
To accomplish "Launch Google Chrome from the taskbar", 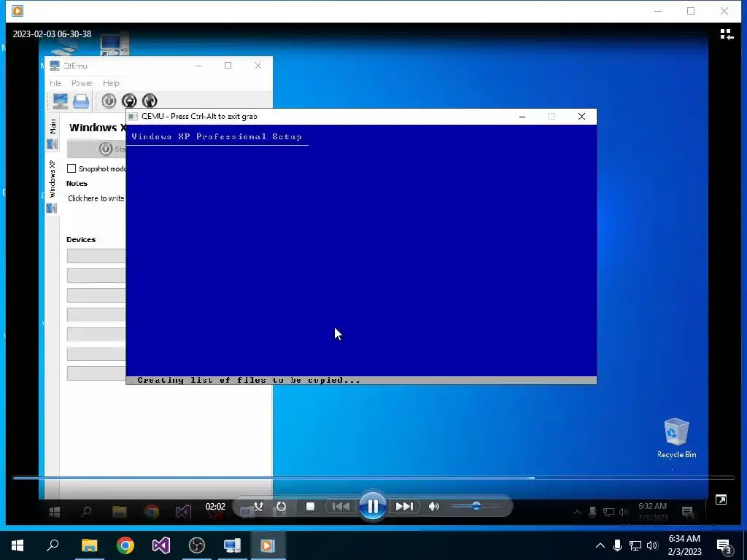I will coord(125,545).
